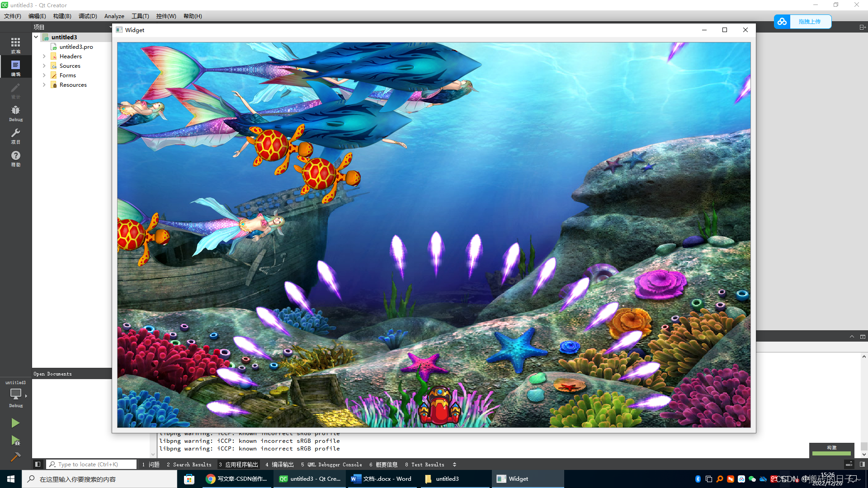This screenshot has height=488, width=868.
Task: Open the Welcome mode in Qt Creator sidebar
Action: (16, 45)
